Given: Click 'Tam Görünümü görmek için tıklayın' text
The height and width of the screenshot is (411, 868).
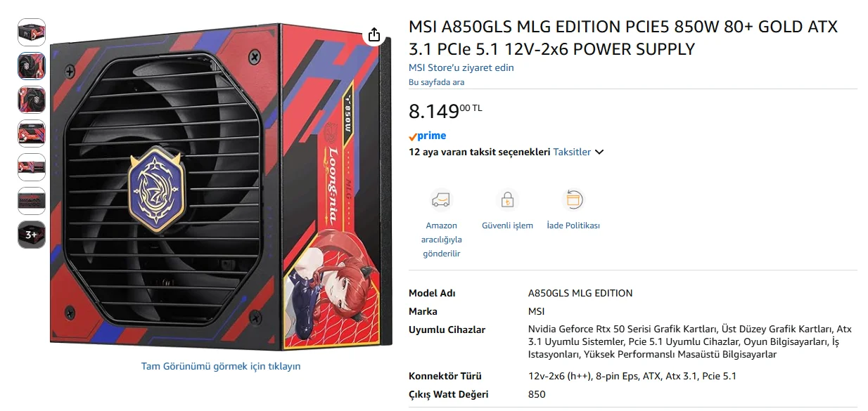Looking at the screenshot, I should pyautogui.click(x=221, y=366).
